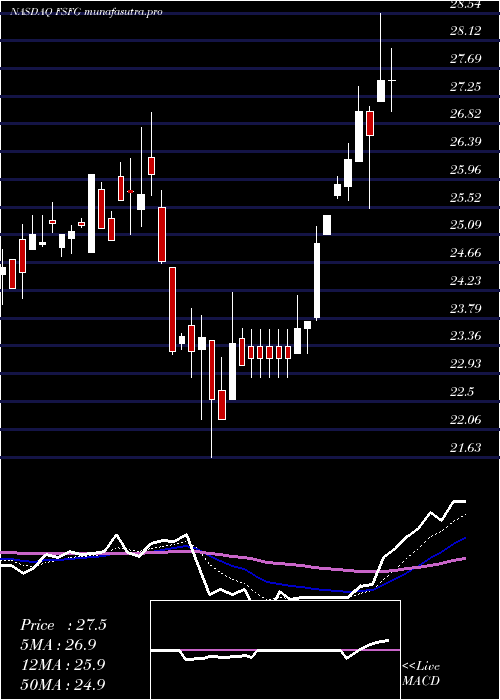Image resolution: width=500 pixels, height=700 pixels.
Task: Click the 26.39 price axis label
Action: coord(466,142)
